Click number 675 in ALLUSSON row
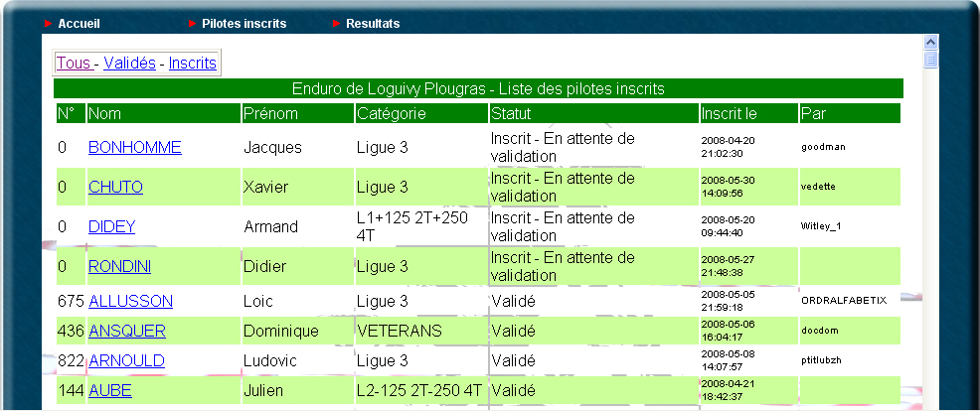This screenshot has width=980, height=411. click(71, 301)
